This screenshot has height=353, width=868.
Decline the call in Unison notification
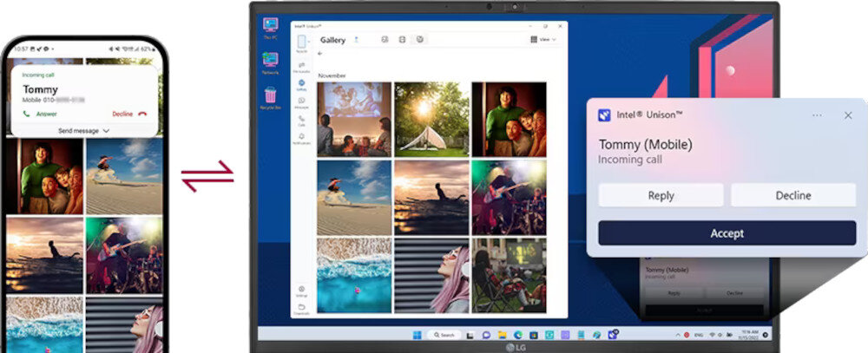793,195
